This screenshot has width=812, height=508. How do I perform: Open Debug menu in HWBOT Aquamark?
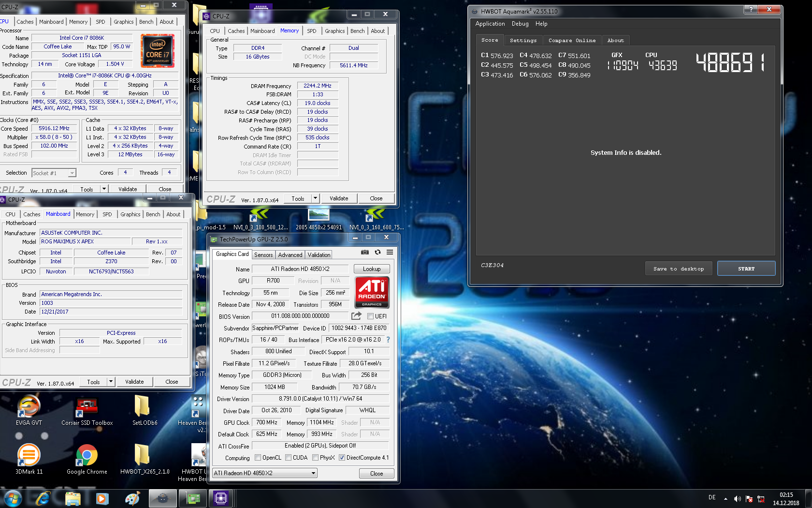point(520,24)
